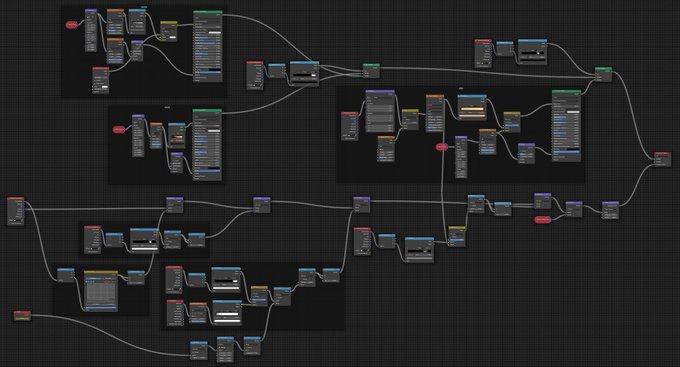Viewport: 680px width, 367px height.
Task: Select the small red node with the yellow field
Action: tap(22, 315)
